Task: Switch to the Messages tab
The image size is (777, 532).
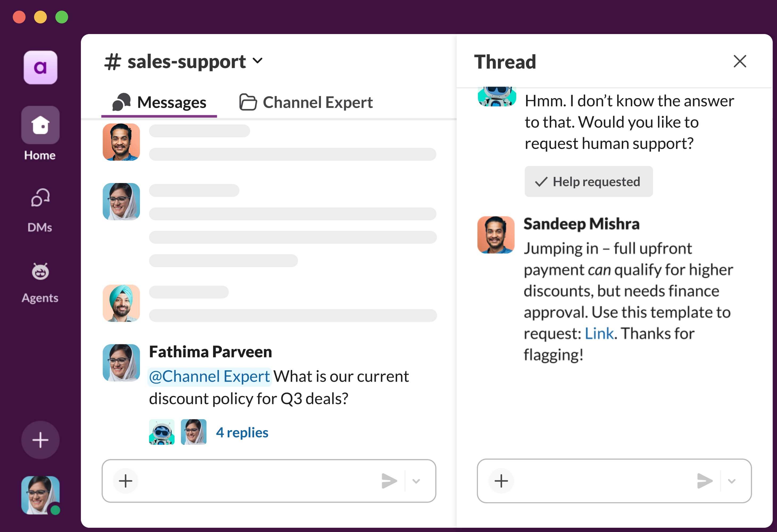Action: (x=159, y=102)
